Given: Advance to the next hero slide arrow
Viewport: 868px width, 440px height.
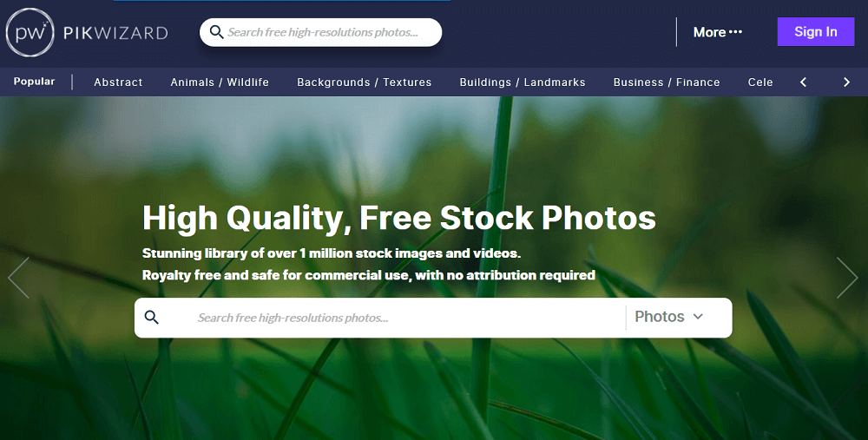Looking at the screenshot, I should coord(847,278).
